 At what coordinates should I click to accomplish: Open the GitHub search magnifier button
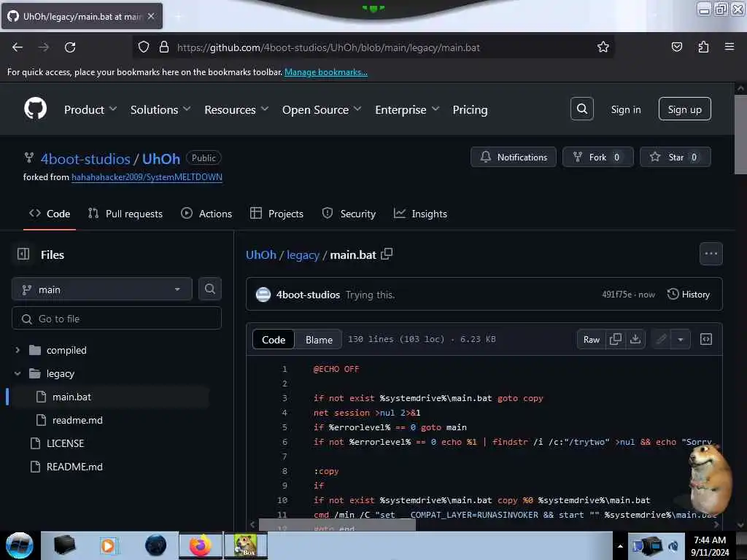pyautogui.click(x=581, y=109)
